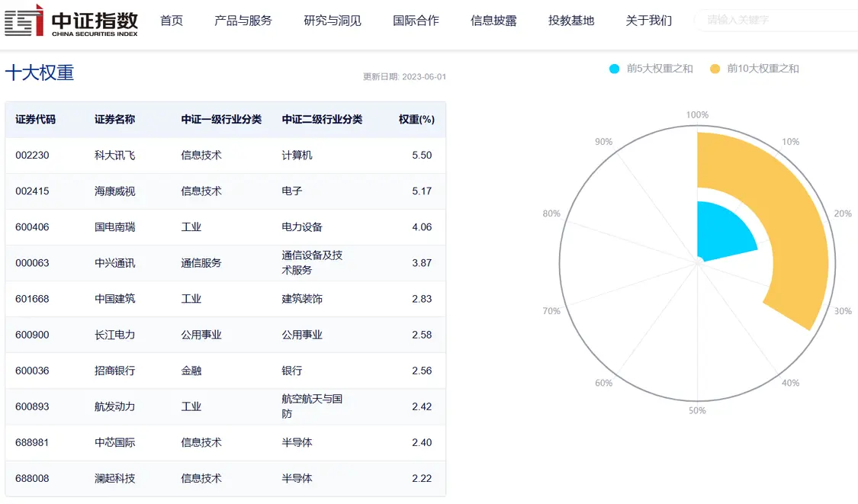
Task: Expand the 信息披露 navigation menu
Action: (493, 21)
